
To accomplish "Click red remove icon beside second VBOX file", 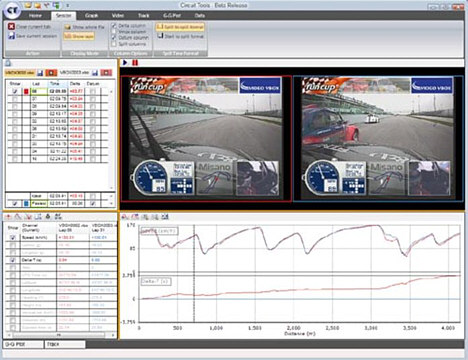I will [x=106, y=73].
